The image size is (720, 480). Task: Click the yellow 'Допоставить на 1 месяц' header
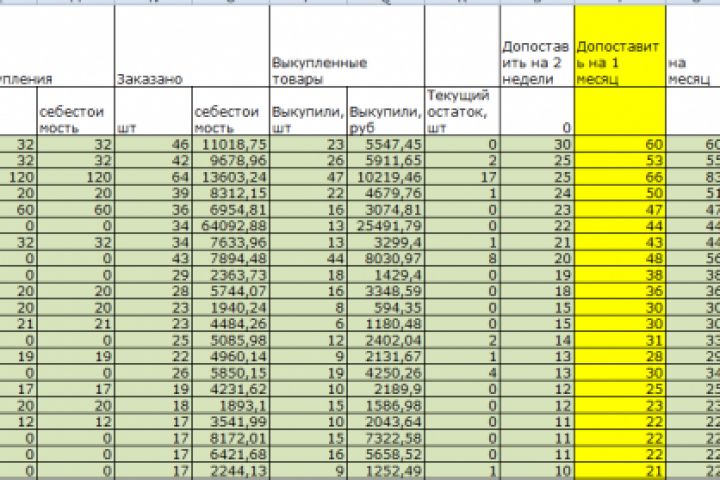pyautogui.click(x=620, y=46)
